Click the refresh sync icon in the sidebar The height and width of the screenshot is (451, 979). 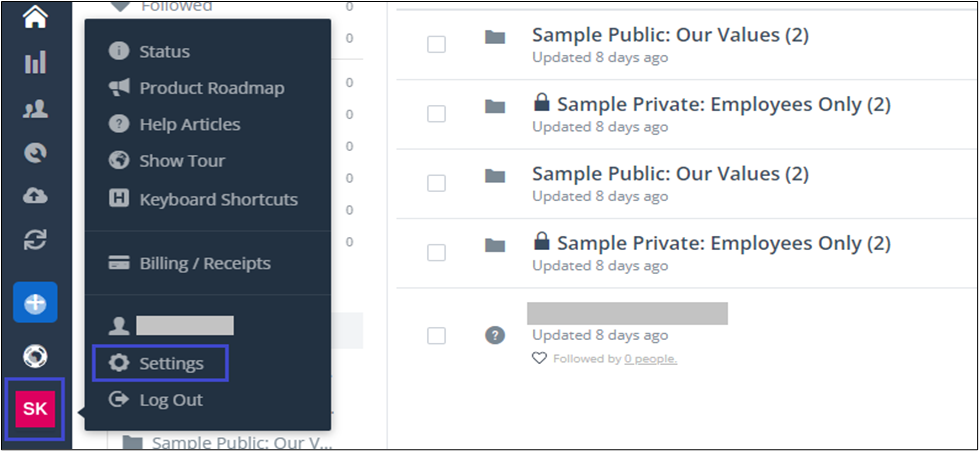(x=35, y=240)
